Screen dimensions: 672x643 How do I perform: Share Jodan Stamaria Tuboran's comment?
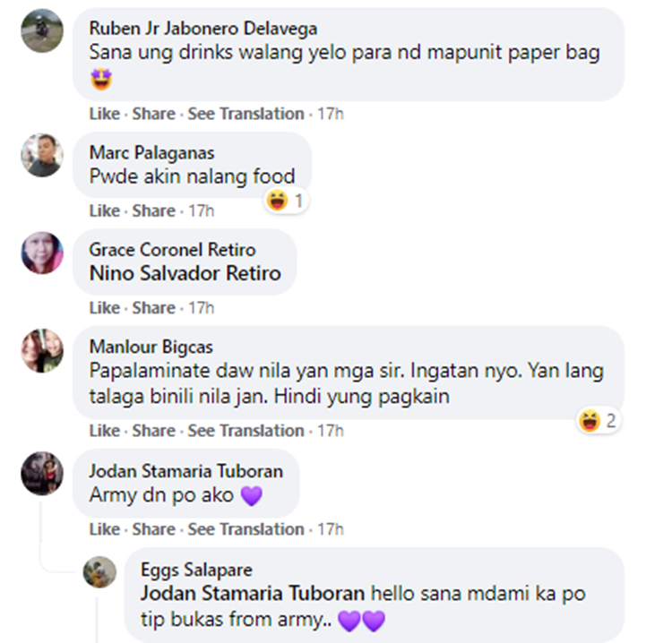point(153,529)
